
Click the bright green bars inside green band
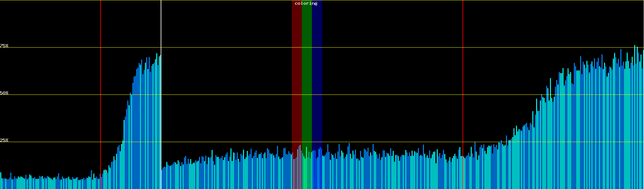307,170
